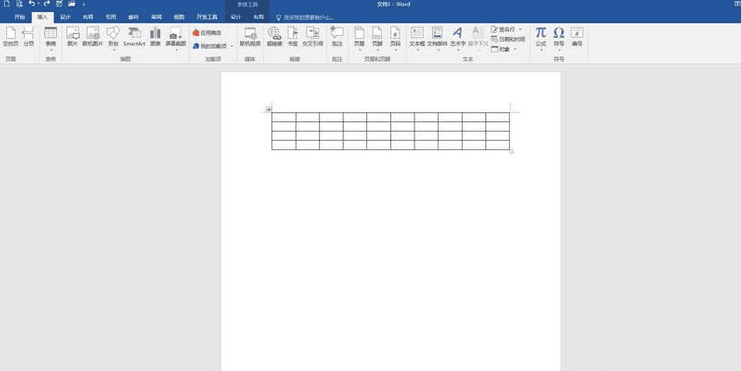Open the Screenshot camera dropdown

point(175,38)
